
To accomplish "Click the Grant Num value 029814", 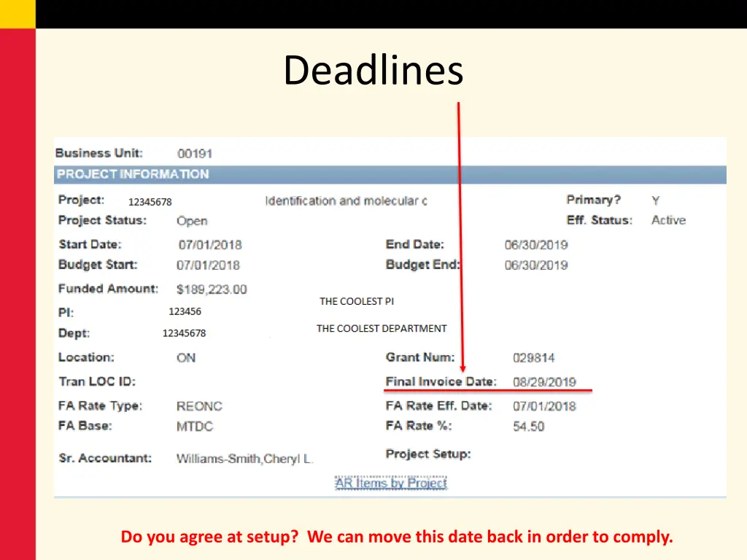I will pyautogui.click(x=533, y=358).
